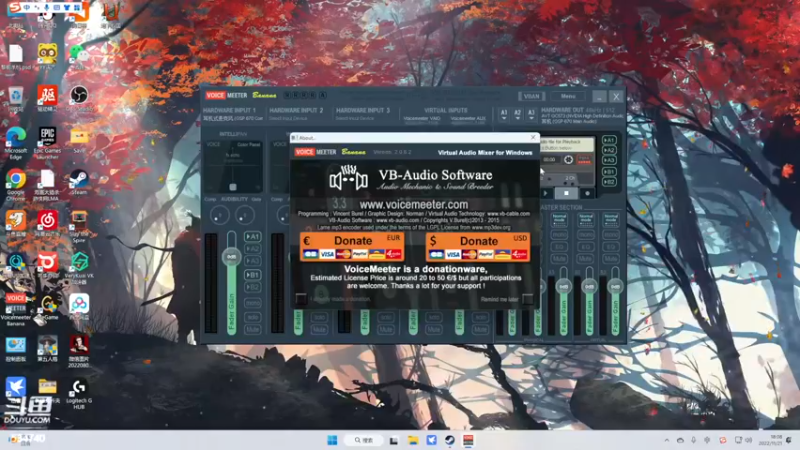Toggle cassette recorder A1 output button
This screenshot has height=450, width=800.
click(609, 140)
